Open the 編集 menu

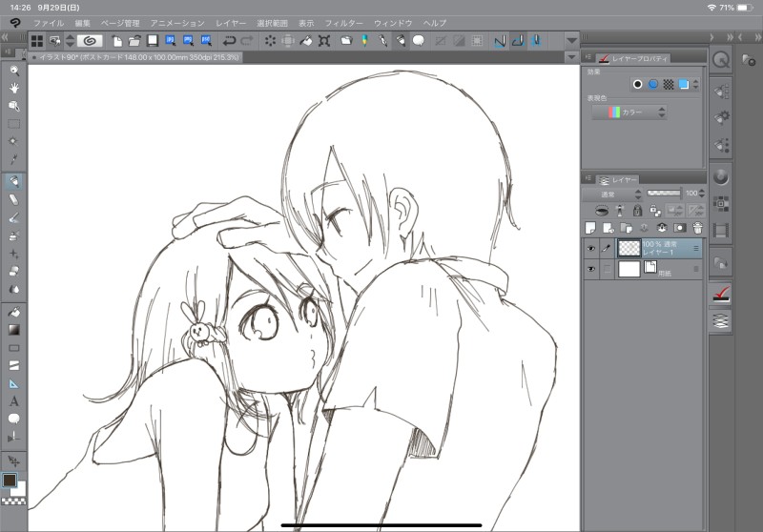click(x=82, y=23)
